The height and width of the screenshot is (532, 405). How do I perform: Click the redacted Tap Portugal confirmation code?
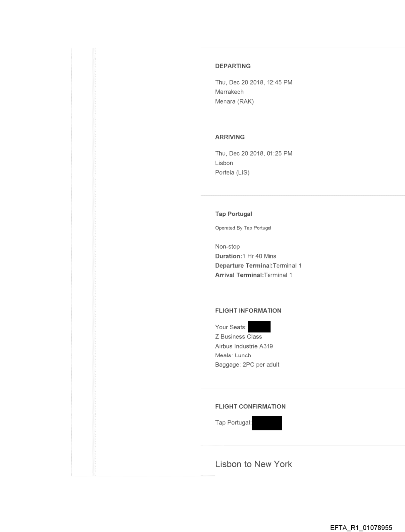(267, 423)
